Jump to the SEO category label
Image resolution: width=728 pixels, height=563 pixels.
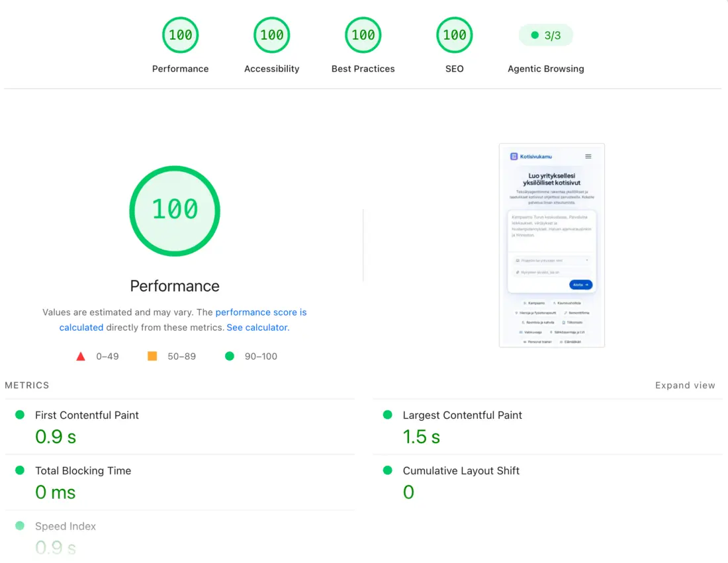(x=455, y=69)
